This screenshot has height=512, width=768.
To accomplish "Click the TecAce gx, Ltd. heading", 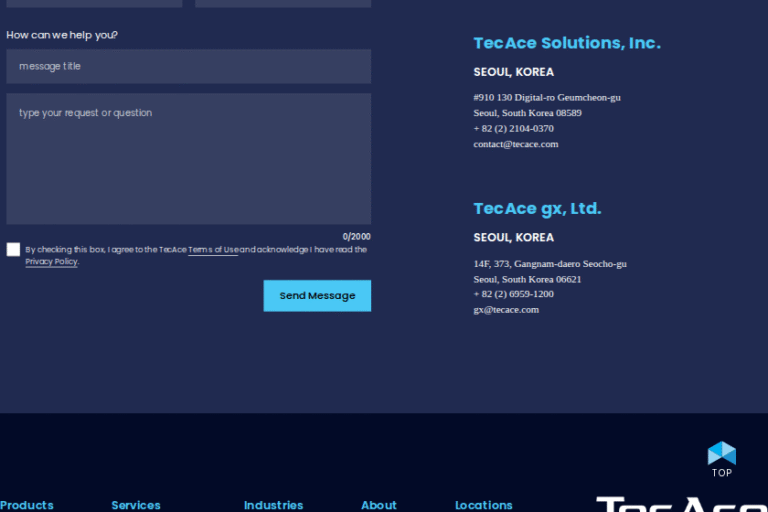I will click(537, 209).
